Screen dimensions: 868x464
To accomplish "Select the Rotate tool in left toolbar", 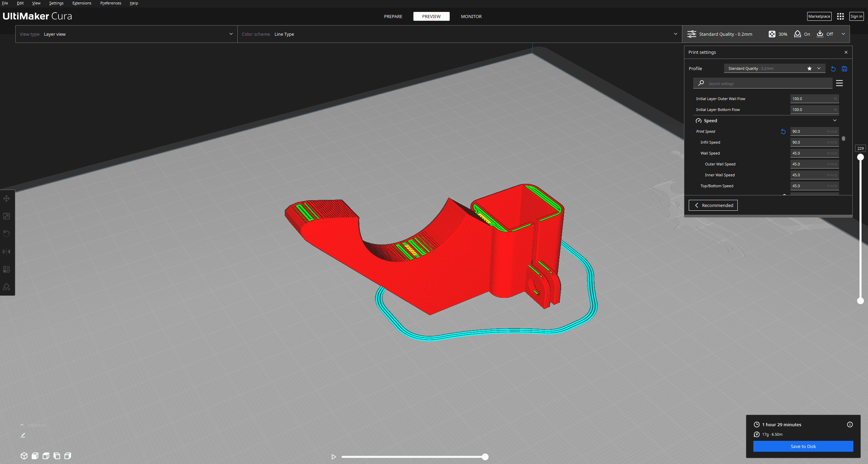I will point(6,234).
